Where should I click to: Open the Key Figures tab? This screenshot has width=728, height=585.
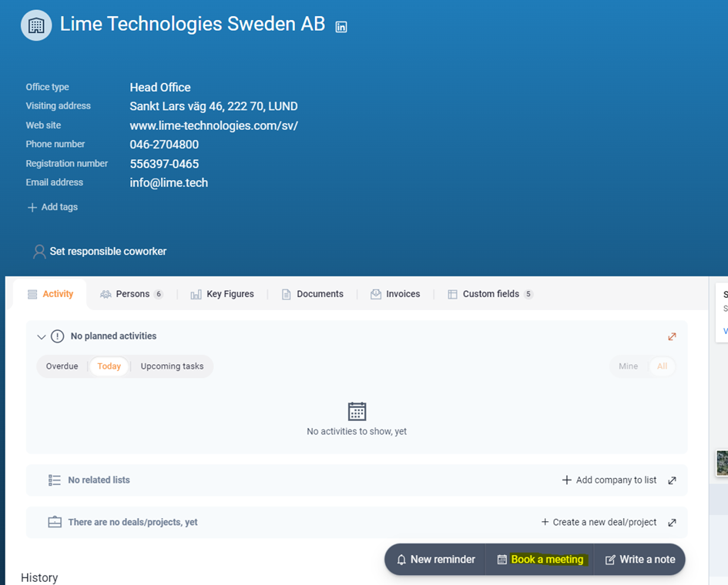click(223, 294)
